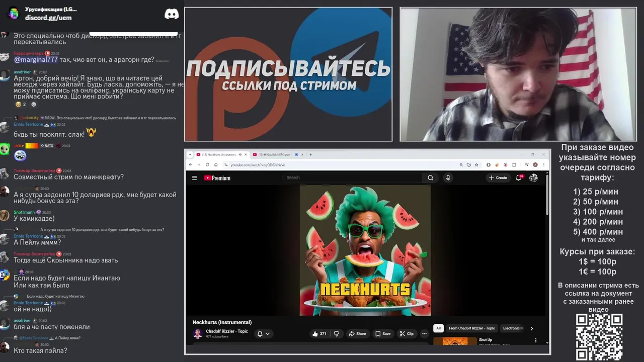Open the browser three-dot menu
The width and height of the screenshot is (644, 362).
[544, 165]
